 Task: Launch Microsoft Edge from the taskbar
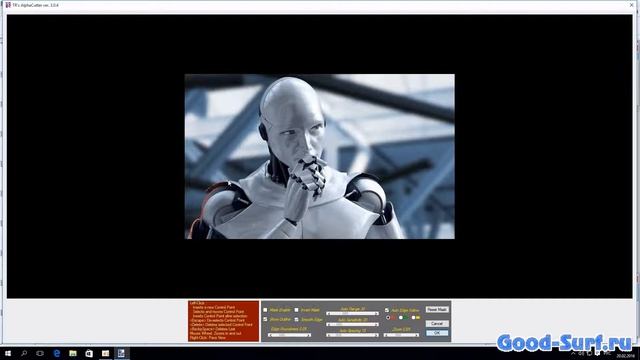(56, 353)
